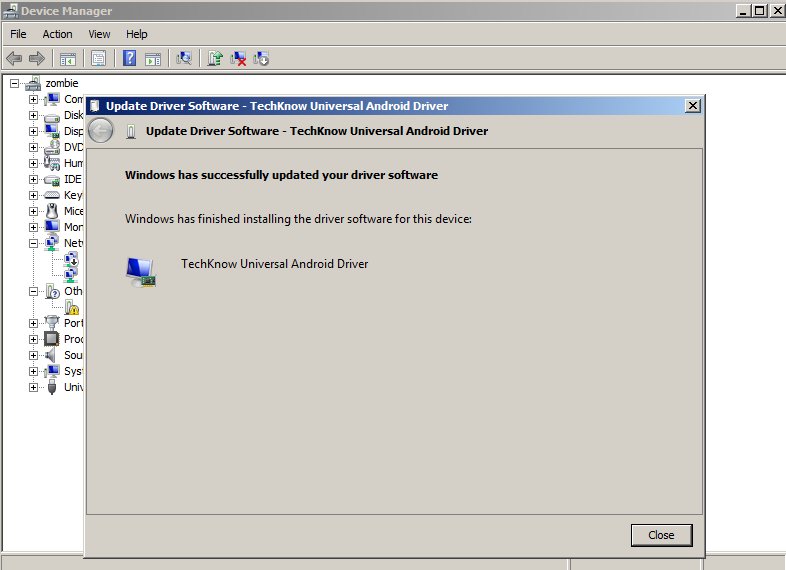Click the Human Interface Devices tree icon
This screenshot has height=570, width=786.
52,163
